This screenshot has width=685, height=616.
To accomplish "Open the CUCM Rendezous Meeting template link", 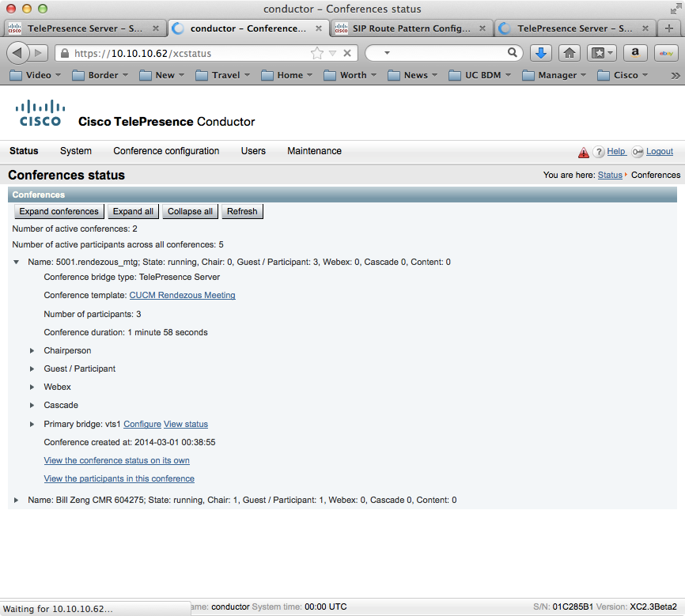I will click(x=182, y=295).
